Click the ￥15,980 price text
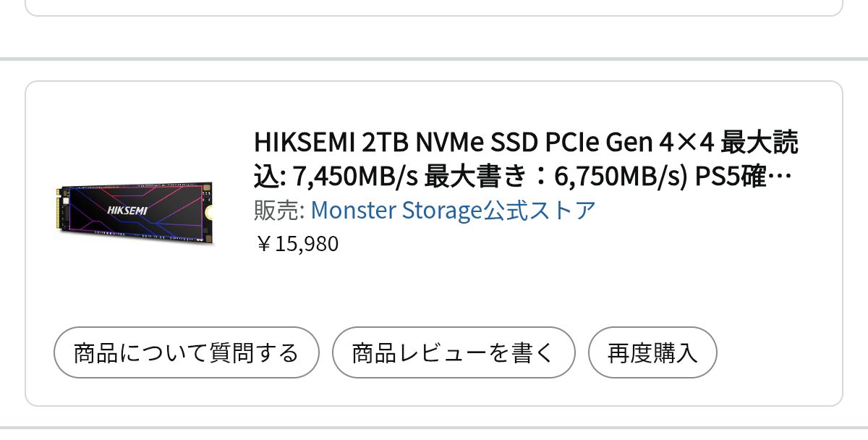Image resolution: width=868 pixels, height=440 pixels. coord(297,244)
